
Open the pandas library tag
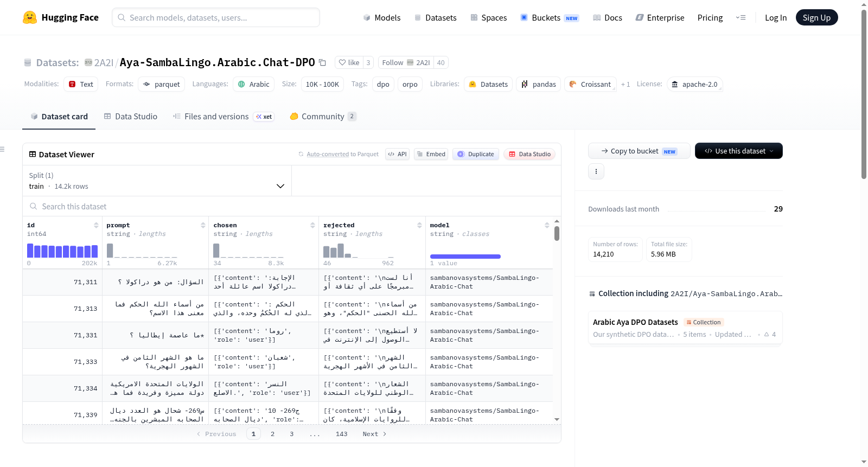pyautogui.click(x=539, y=84)
